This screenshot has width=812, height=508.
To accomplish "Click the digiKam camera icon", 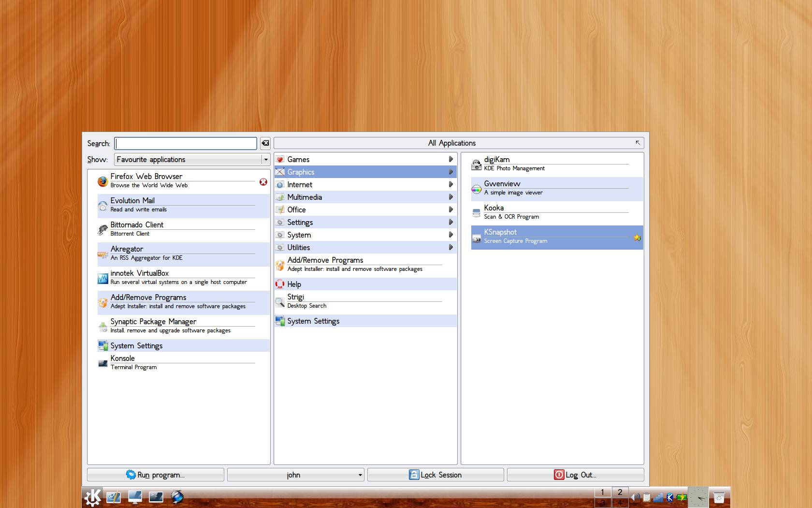I will click(477, 165).
